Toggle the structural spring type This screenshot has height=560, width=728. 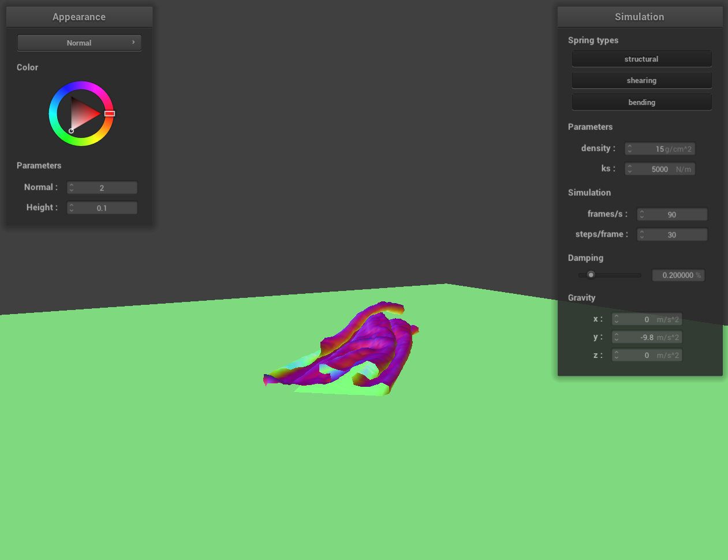click(x=641, y=59)
